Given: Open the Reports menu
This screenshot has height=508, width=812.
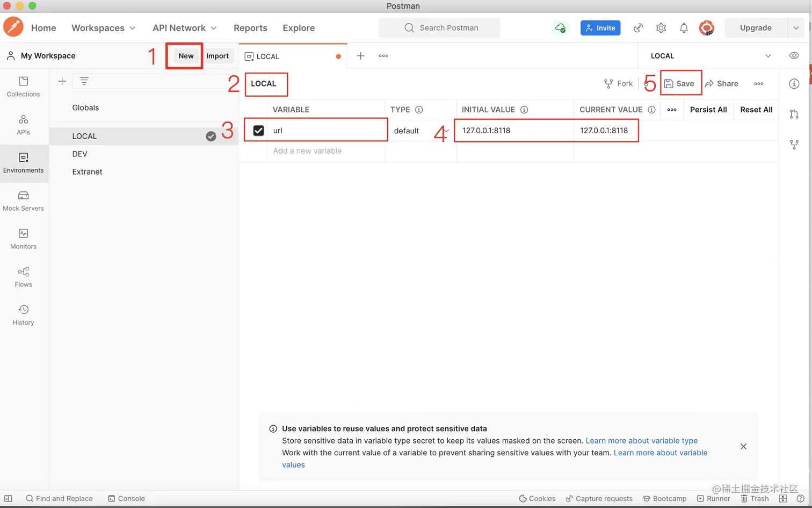Looking at the screenshot, I should click(x=250, y=28).
